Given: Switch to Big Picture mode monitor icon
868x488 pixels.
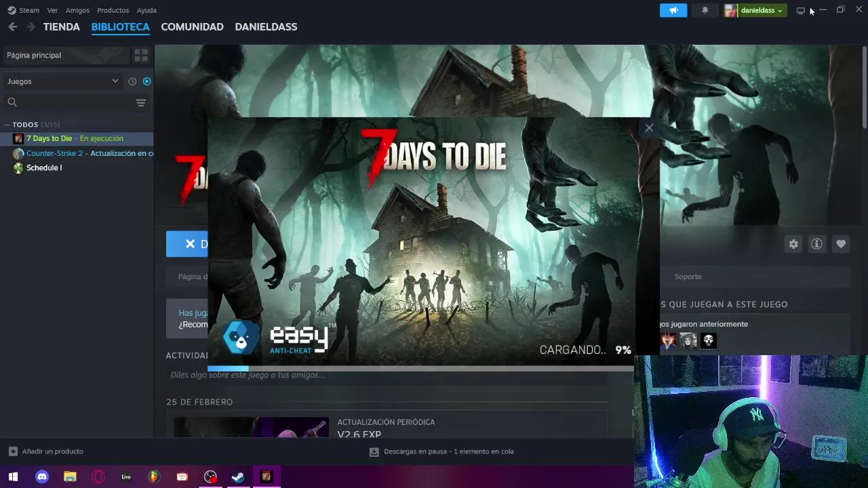Looking at the screenshot, I should point(800,10).
